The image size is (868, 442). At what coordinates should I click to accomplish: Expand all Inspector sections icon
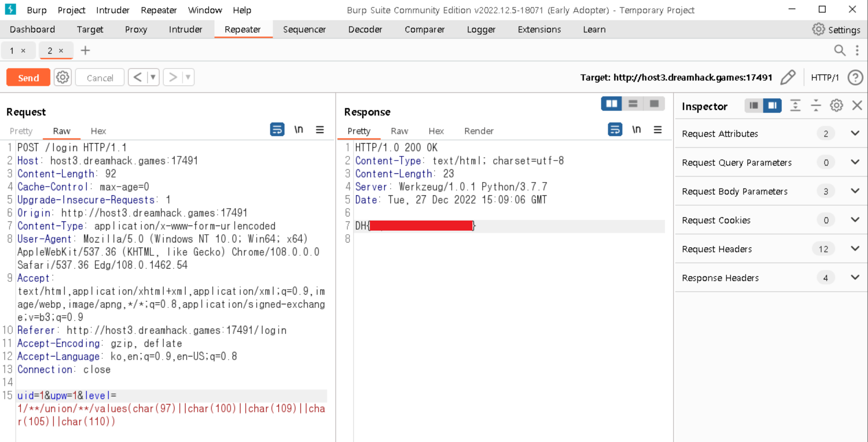(795, 106)
